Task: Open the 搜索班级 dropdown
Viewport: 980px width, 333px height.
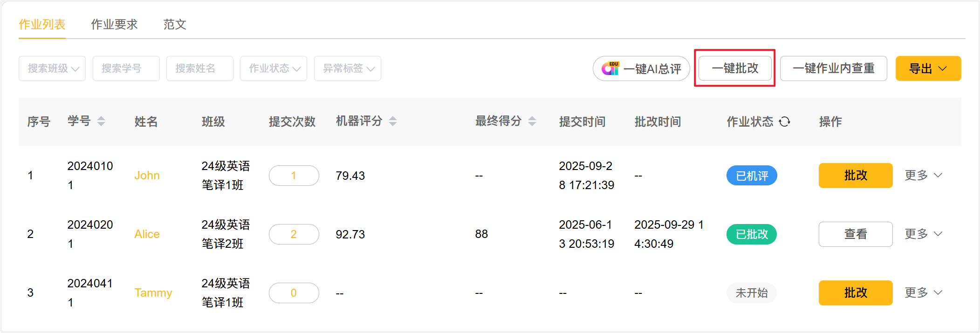Action: [x=52, y=68]
